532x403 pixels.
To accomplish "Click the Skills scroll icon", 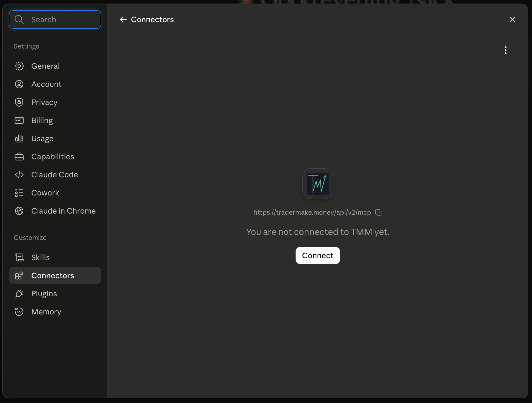I will point(19,257).
